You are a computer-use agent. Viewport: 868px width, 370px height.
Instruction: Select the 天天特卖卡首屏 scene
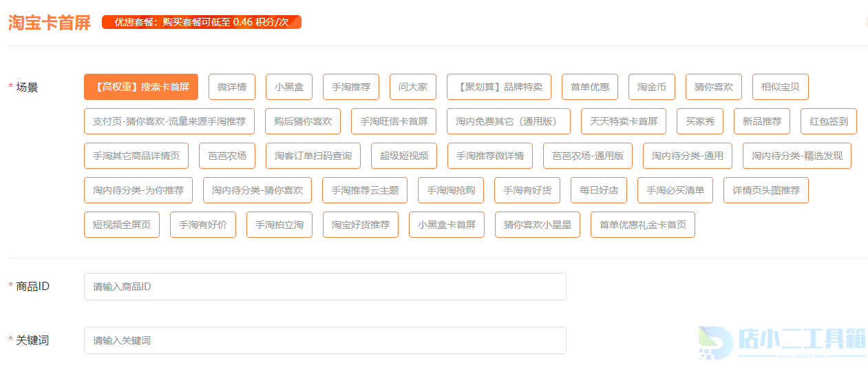pyautogui.click(x=624, y=121)
